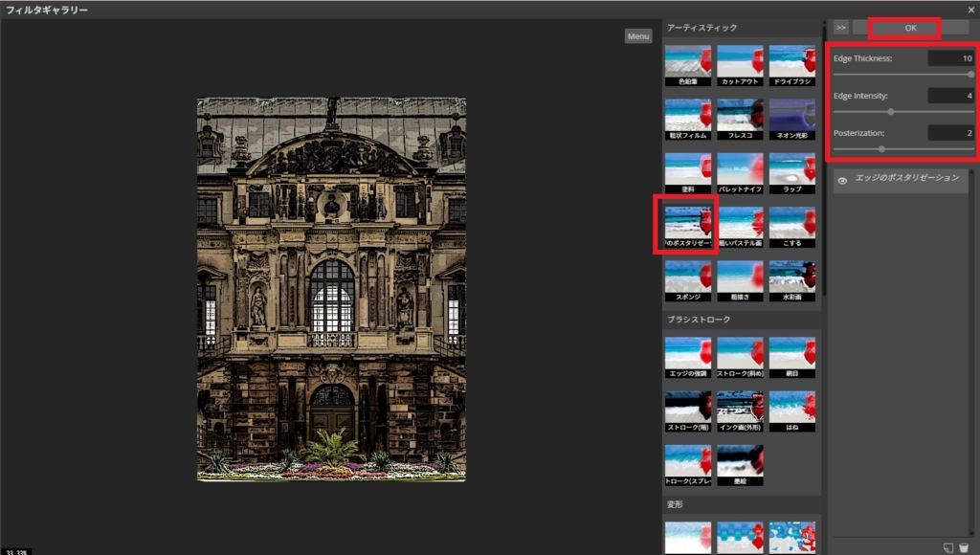Click the Edge Thickness value field
980x555 pixels.
(951, 58)
